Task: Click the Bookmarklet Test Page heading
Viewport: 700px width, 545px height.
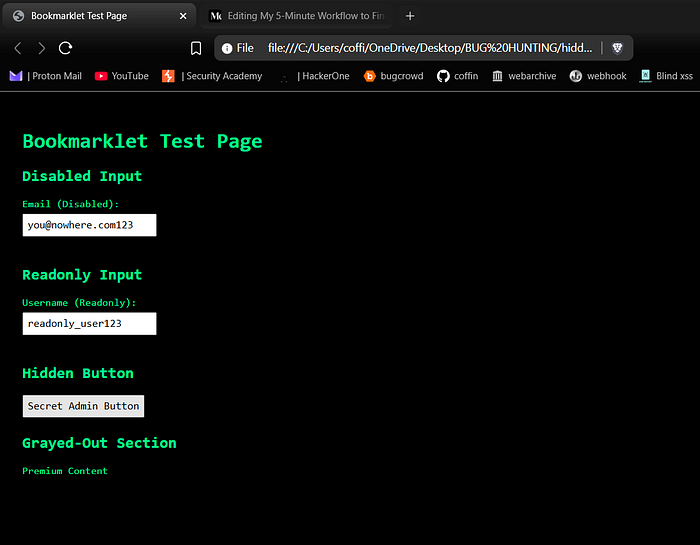Action: coord(142,142)
